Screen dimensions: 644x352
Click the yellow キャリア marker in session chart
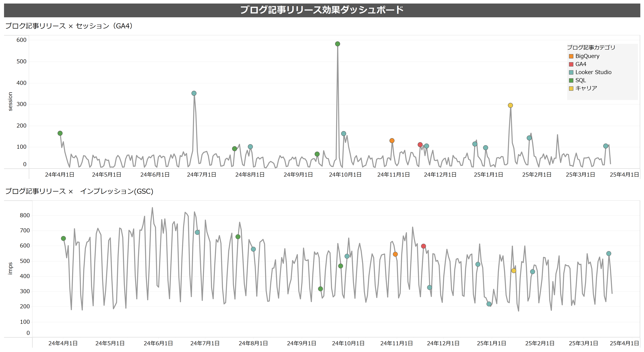[x=510, y=105]
